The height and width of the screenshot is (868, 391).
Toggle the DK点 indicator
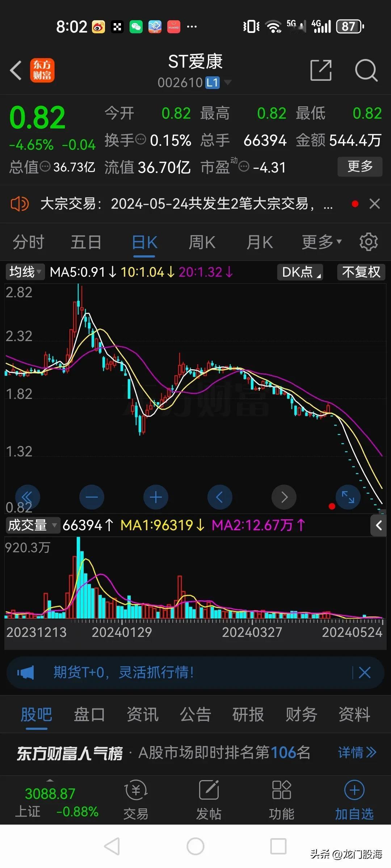(300, 272)
